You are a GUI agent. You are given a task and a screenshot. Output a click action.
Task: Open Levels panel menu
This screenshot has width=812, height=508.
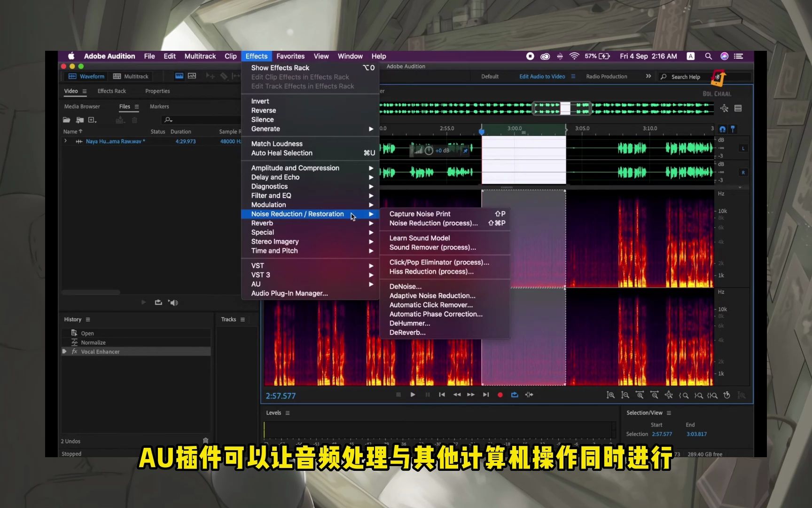288,413
